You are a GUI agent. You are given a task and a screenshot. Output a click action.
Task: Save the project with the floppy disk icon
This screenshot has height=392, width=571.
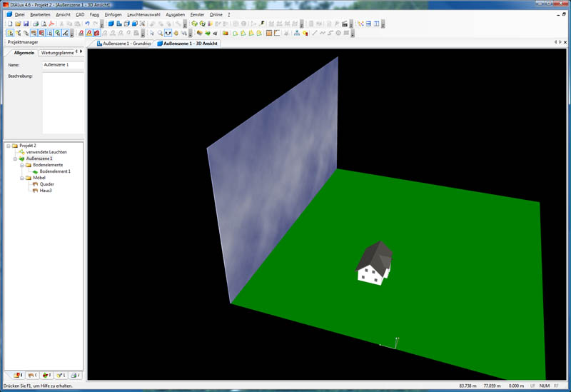26,24
